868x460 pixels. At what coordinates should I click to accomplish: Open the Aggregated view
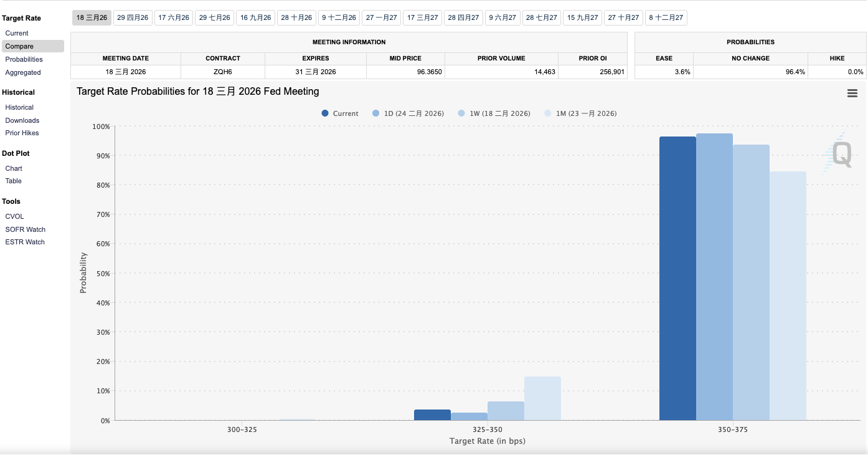pyautogui.click(x=23, y=72)
